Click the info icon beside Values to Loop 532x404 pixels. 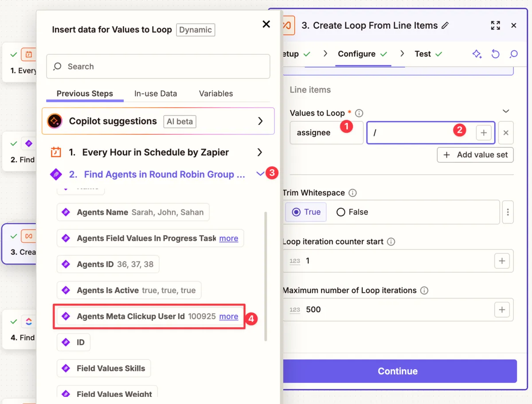click(360, 113)
